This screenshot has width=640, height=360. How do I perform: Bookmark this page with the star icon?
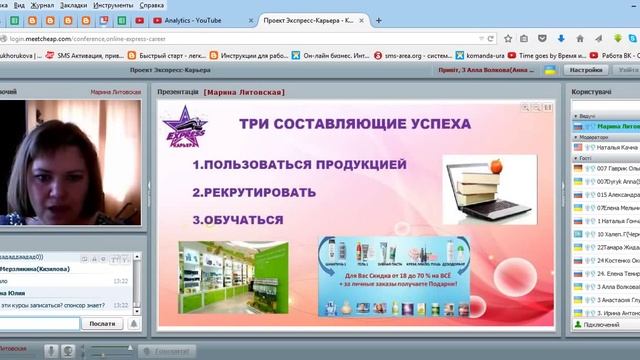(x=508, y=39)
